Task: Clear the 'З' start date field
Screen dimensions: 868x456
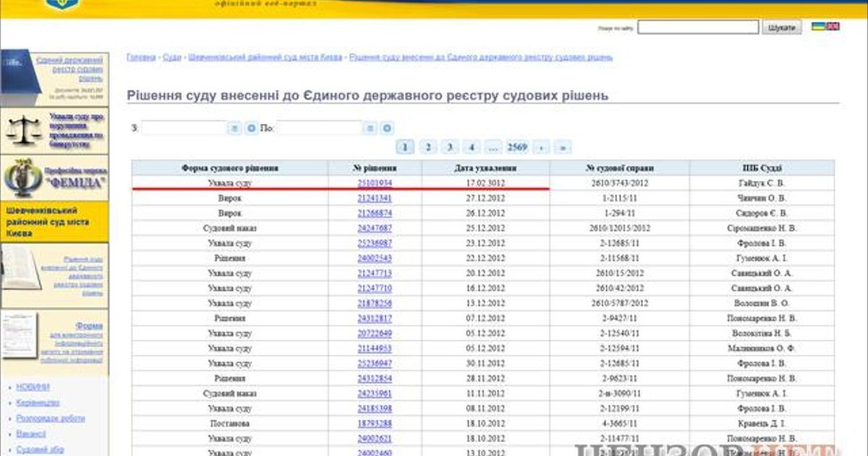Action: (x=251, y=128)
